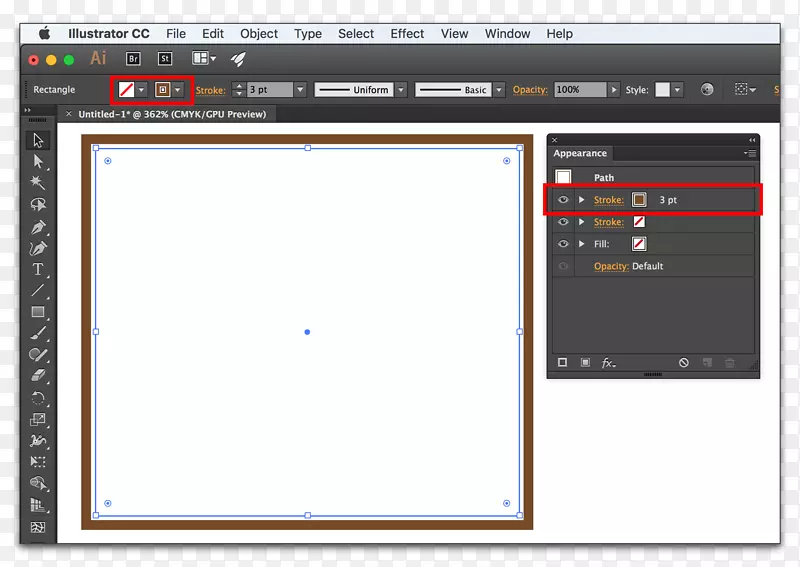Select the Selection tool (black arrow)
800x567 pixels.
(x=38, y=140)
